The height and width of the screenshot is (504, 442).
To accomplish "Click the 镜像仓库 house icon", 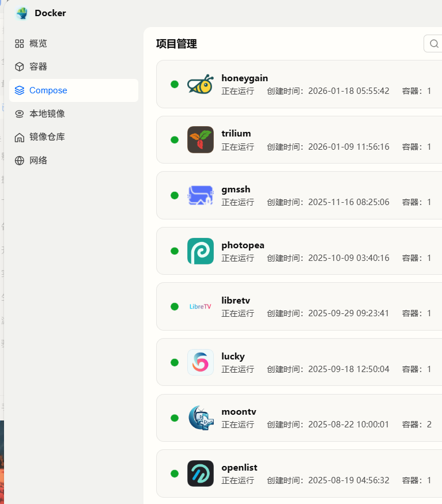I will 19,137.
